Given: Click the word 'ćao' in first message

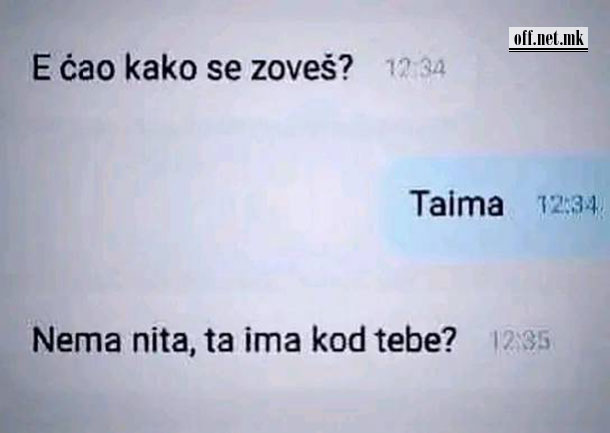Looking at the screenshot, I should click(86, 69).
